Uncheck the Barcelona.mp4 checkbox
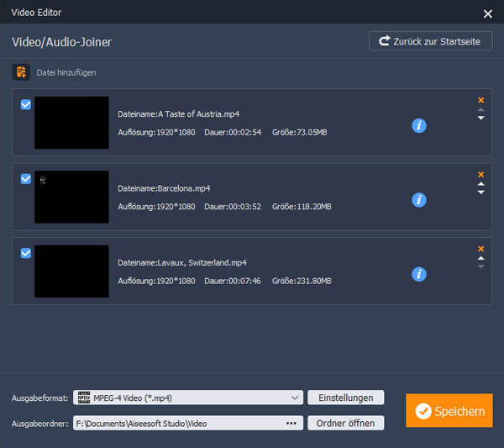Image resolution: width=504 pixels, height=448 pixels. coord(26,179)
